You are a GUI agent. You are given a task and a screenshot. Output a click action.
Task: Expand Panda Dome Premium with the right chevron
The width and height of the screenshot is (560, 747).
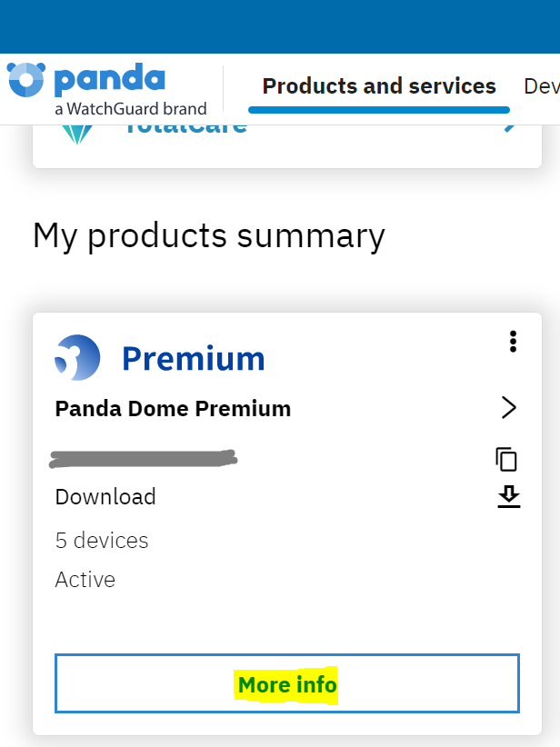coord(509,408)
